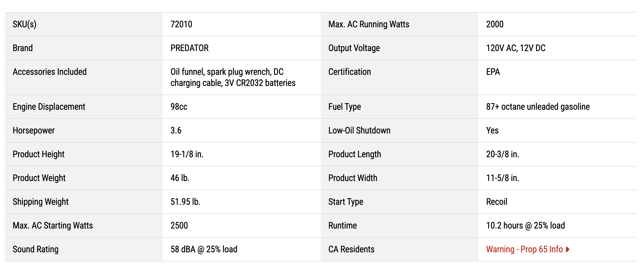
Task: Click the Engine Displacement 98cc value
Action: (179, 107)
